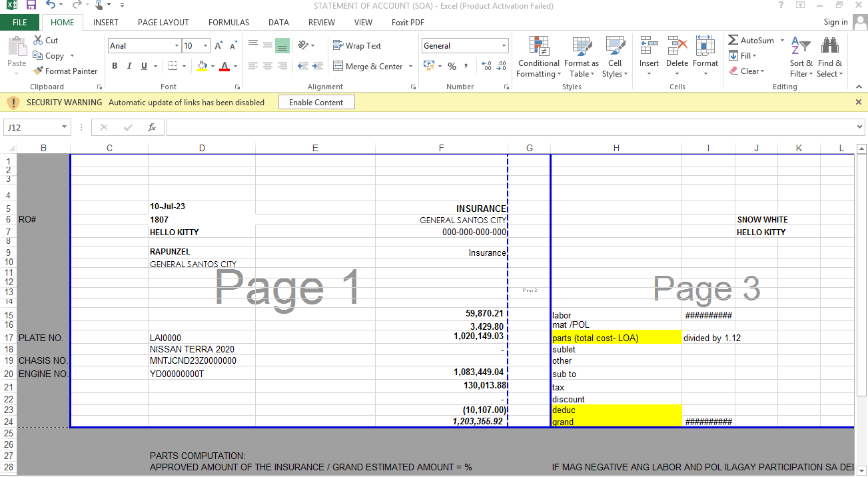Viewport: 868px width, 477px height.
Task: Click Merge & Center button
Action: (368, 66)
